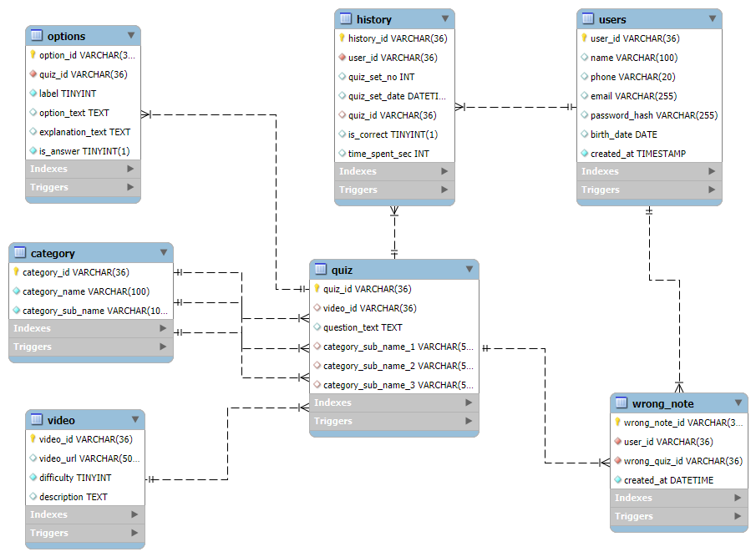Collapse the users table with header arrow
Screen dimensions: 756x557
[713, 19]
